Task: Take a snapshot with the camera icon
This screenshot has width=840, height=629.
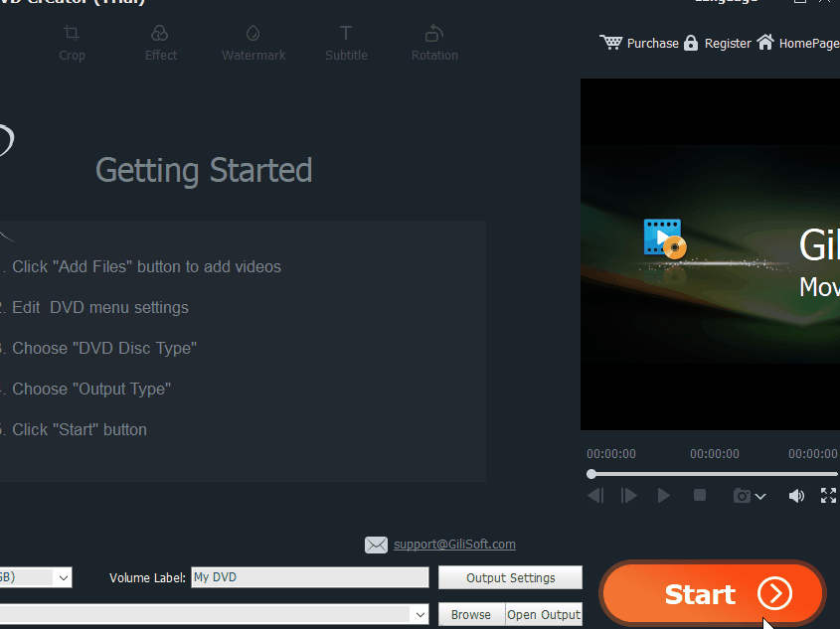Action: (742, 496)
